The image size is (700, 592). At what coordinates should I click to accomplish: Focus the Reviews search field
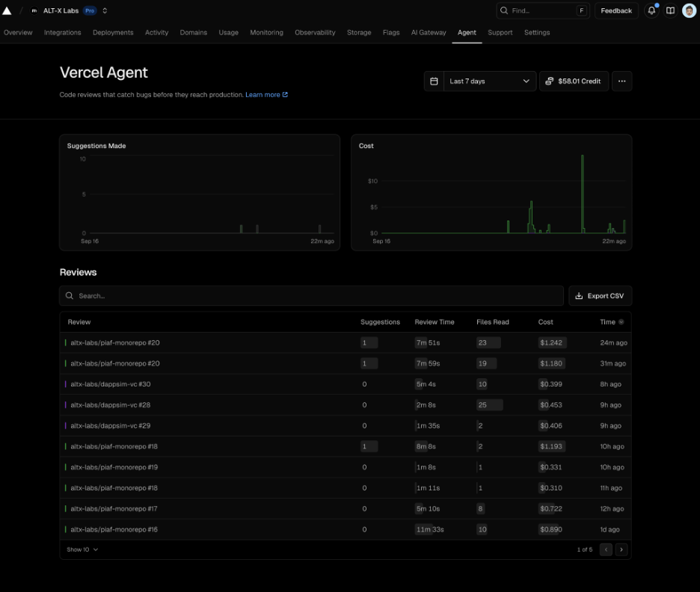[x=312, y=296]
